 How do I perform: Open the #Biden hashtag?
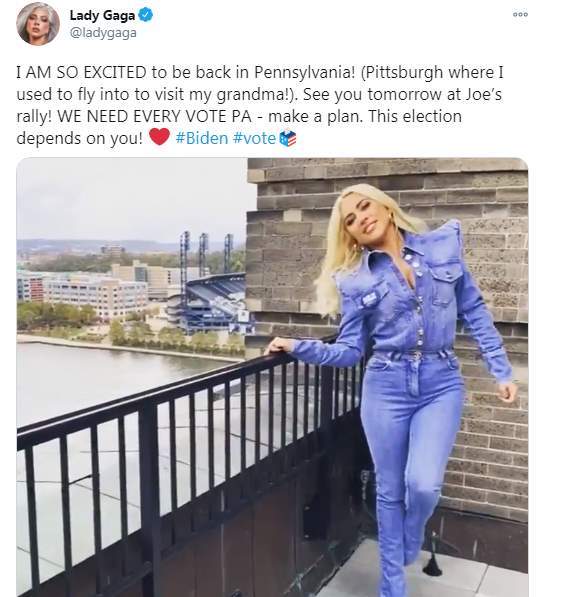(x=202, y=138)
